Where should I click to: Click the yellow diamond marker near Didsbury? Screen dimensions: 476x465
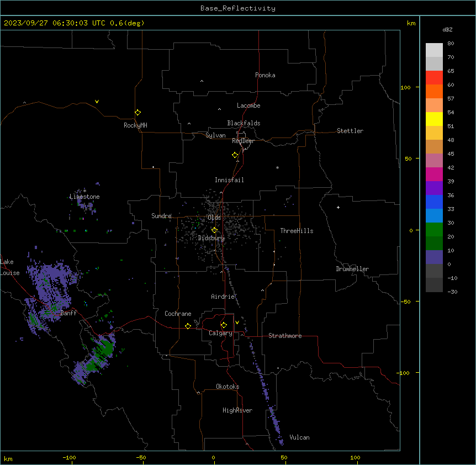pyautogui.click(x=214, y=230)
